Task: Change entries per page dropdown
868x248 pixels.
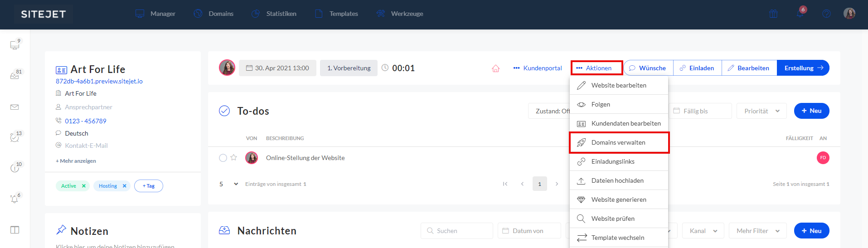Action: pos(229,184)
